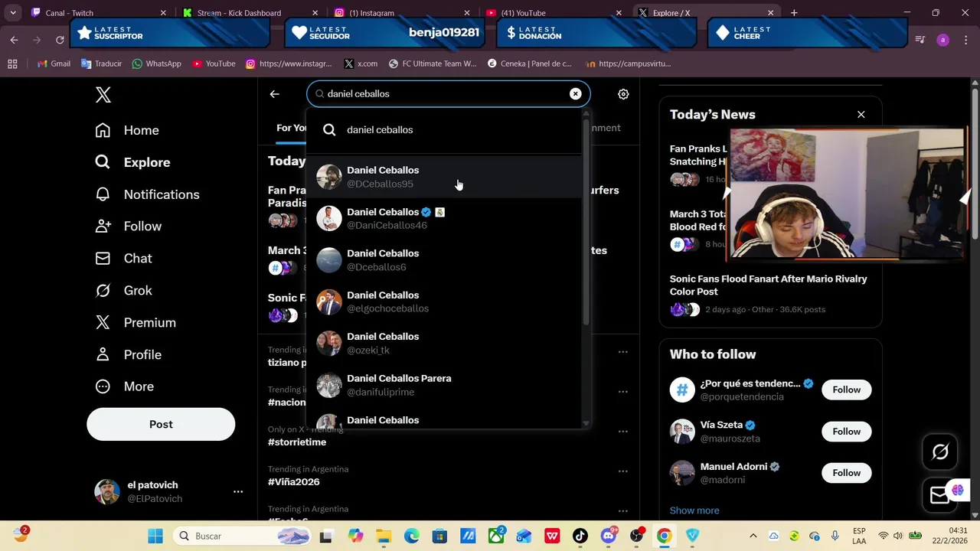
Task: Switch to the Stream - Kick Dashboard tab
Action: 251,13
